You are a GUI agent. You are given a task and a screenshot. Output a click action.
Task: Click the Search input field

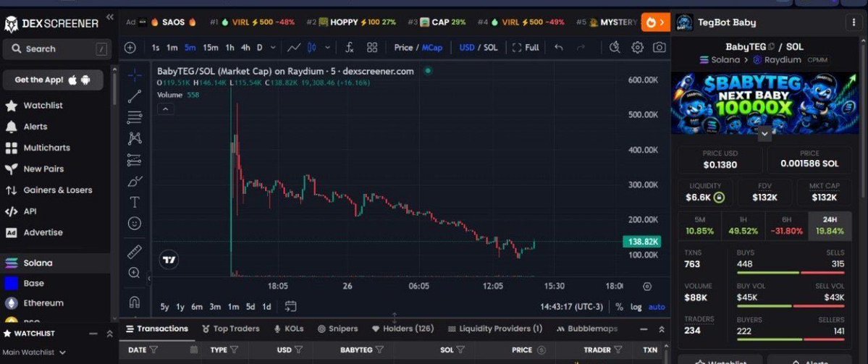[55, 48]
